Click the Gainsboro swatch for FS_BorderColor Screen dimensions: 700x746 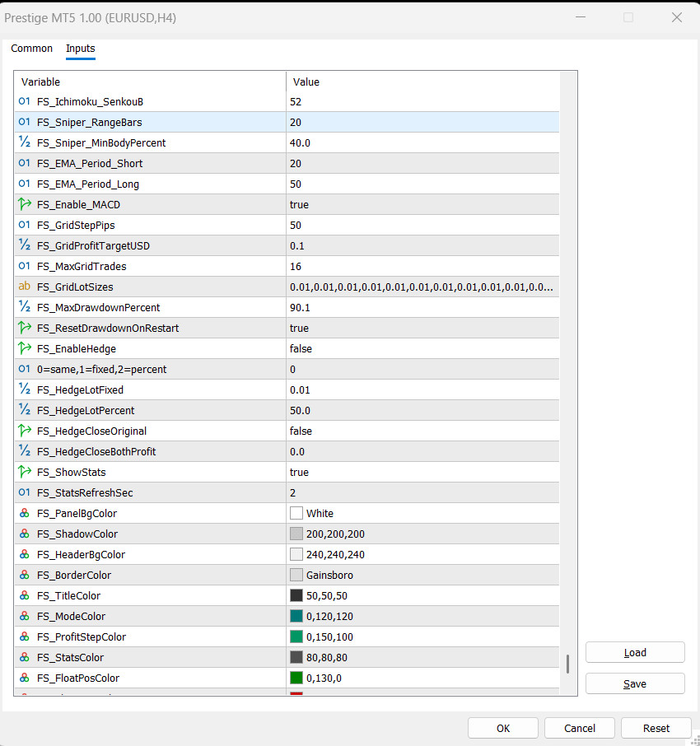click(x=296, y=575)
